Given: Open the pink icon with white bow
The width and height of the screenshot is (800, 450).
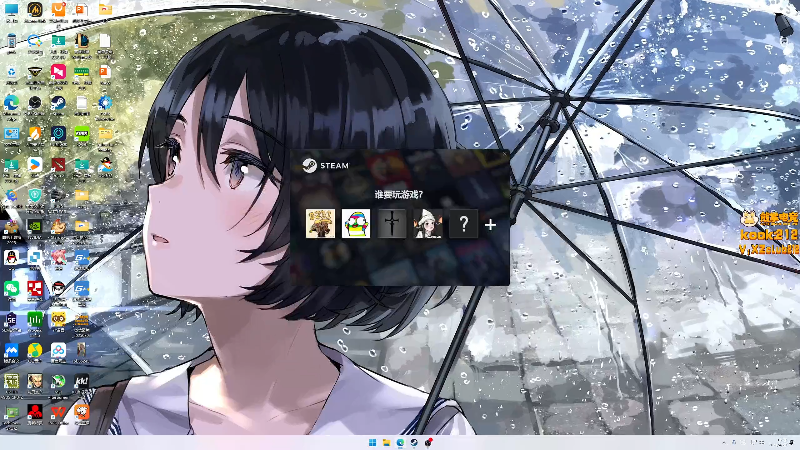Looking at the screenshot, I should (x=58, y=71).
